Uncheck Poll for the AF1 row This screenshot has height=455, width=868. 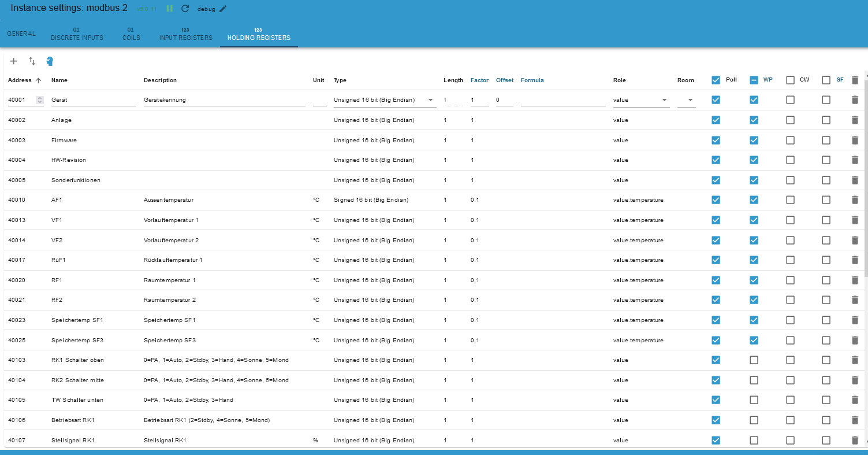click(x=716, y=200)
